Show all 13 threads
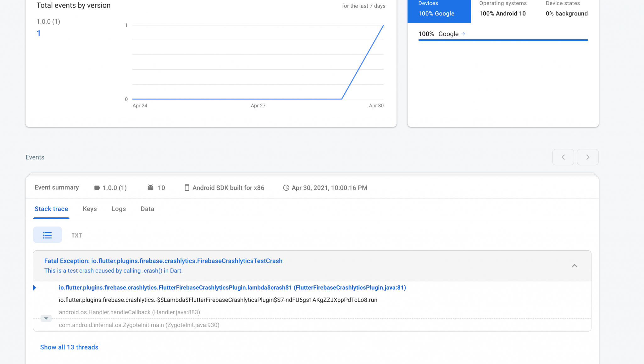Image resolution: width=644 pixels, height=364 pixels. click(x=69, y=347)
